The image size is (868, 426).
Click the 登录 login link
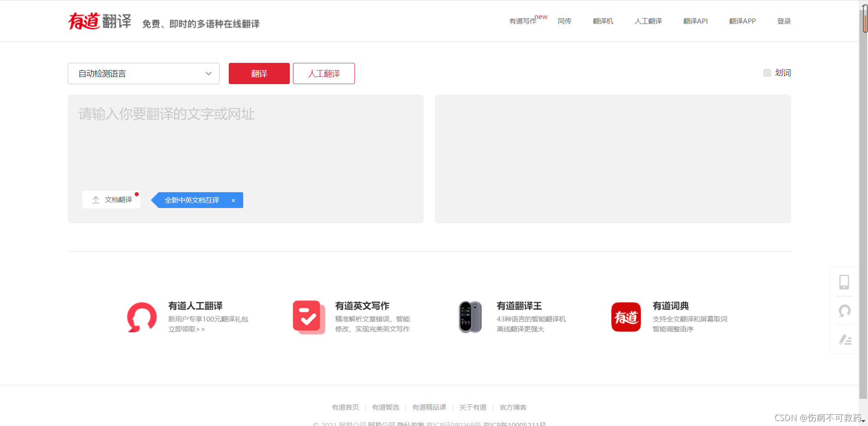tap(784, 21)
